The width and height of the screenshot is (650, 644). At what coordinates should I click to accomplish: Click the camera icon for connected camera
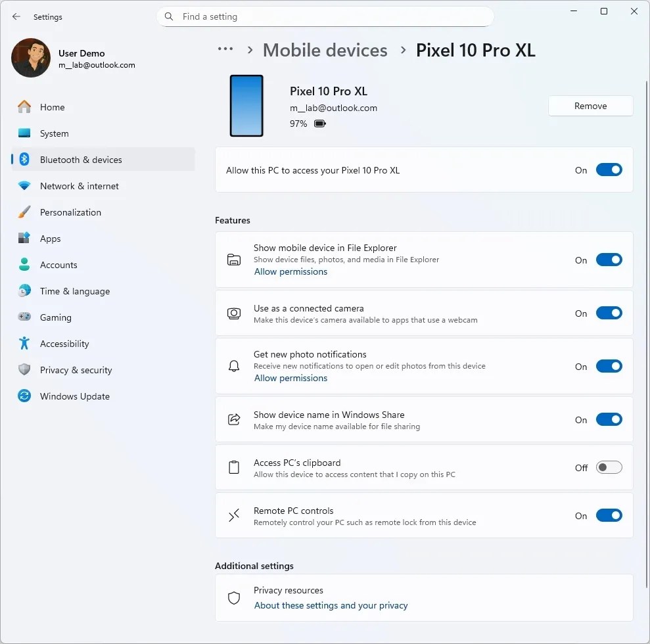pos(234,313)
